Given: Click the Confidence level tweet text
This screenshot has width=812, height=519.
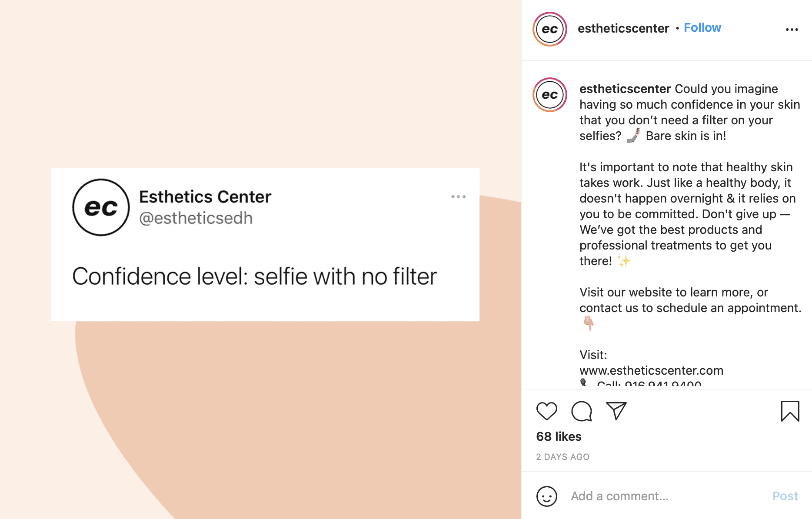Looking at the screenshot, I should pos(254,276).
